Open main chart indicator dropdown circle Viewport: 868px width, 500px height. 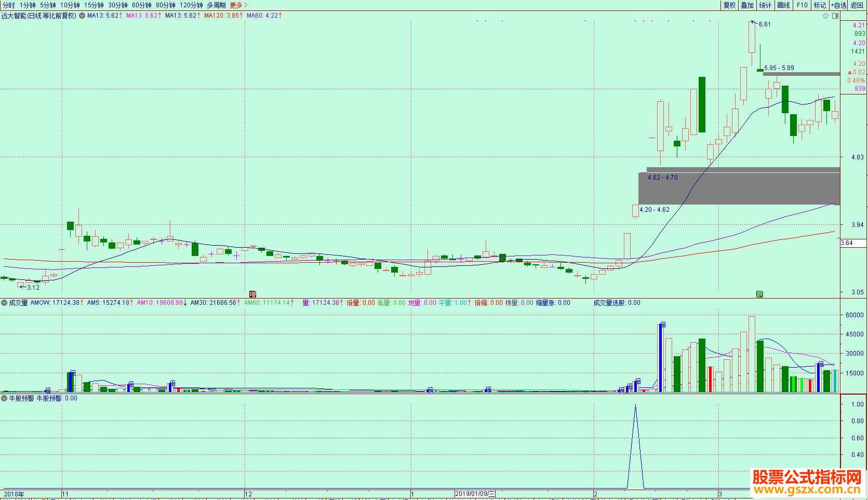click(x=82, y=16)
